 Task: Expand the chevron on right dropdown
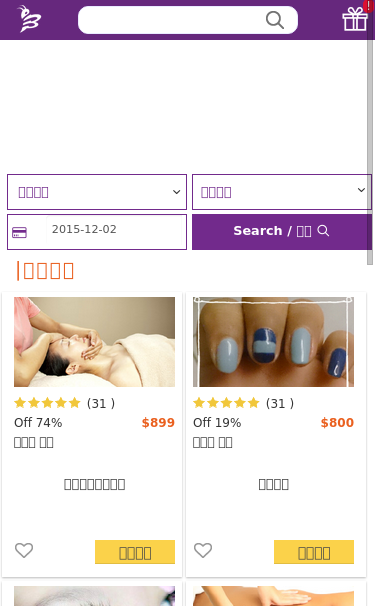click(361, 190)
